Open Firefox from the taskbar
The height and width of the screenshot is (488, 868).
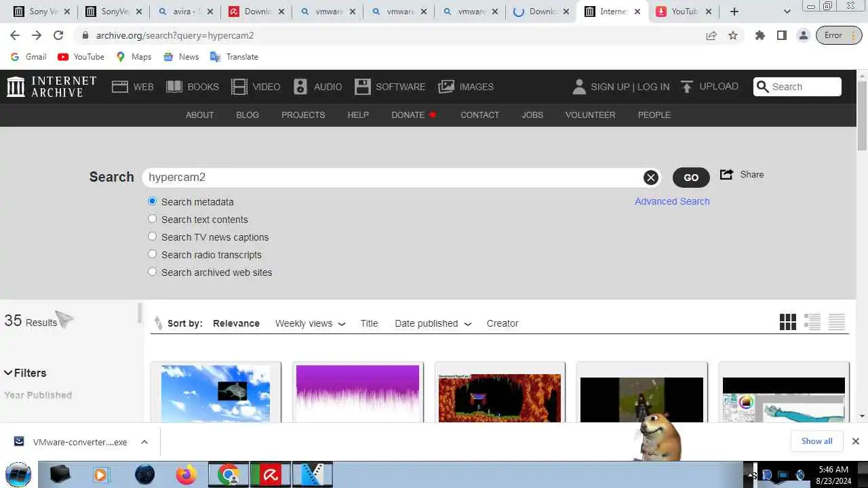pos(186,474)
